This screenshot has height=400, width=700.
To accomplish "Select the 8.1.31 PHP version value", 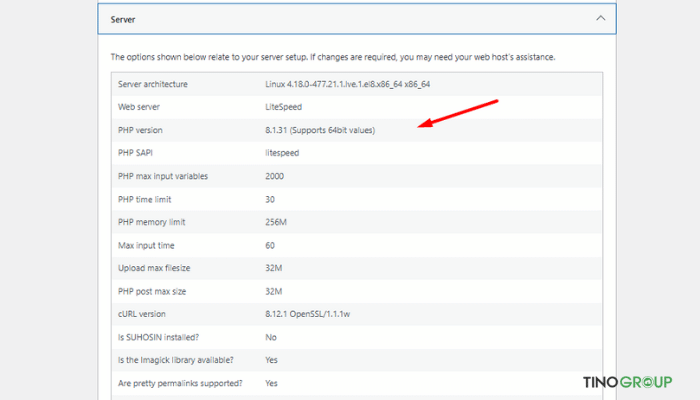I will pyautogui.click(x=320, y=130).
